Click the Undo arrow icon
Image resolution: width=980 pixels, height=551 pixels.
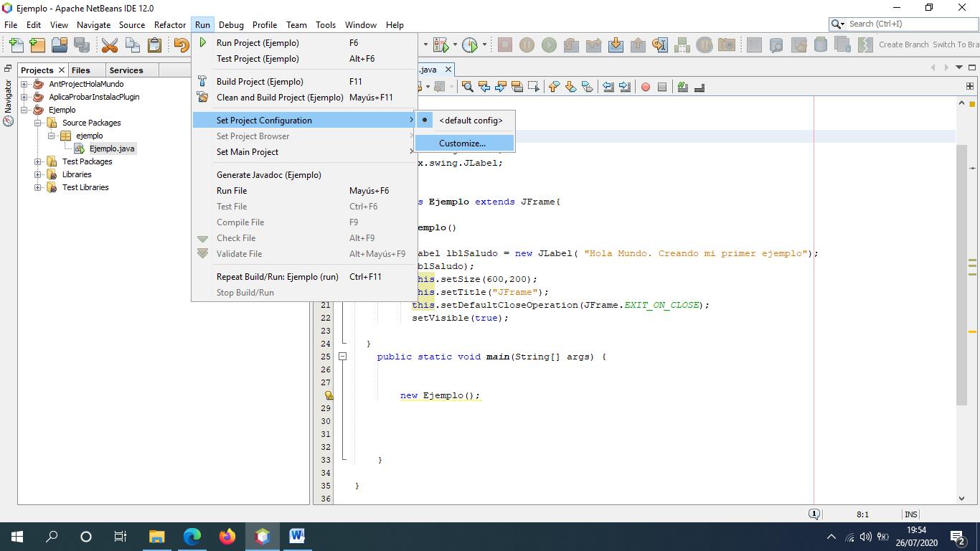point(181,45)
